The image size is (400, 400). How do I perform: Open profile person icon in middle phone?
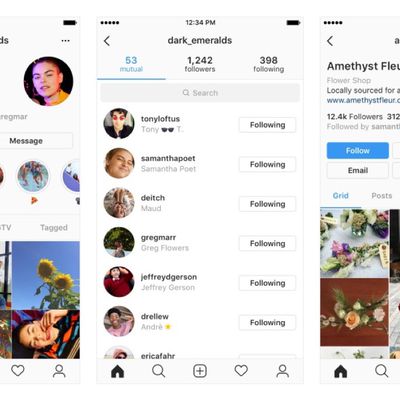(282, 371)
